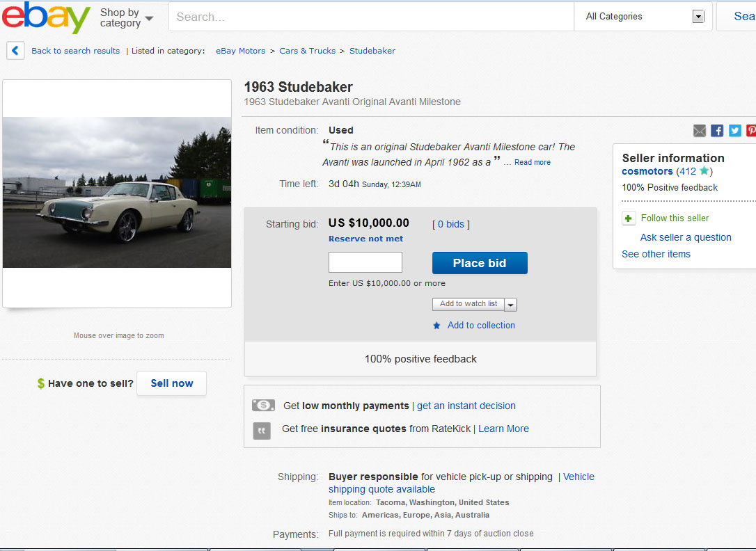The height and width of the screenshot is (551, 756).
Task: Share listing via email envelope icon
Action: [x=700, y=131]
